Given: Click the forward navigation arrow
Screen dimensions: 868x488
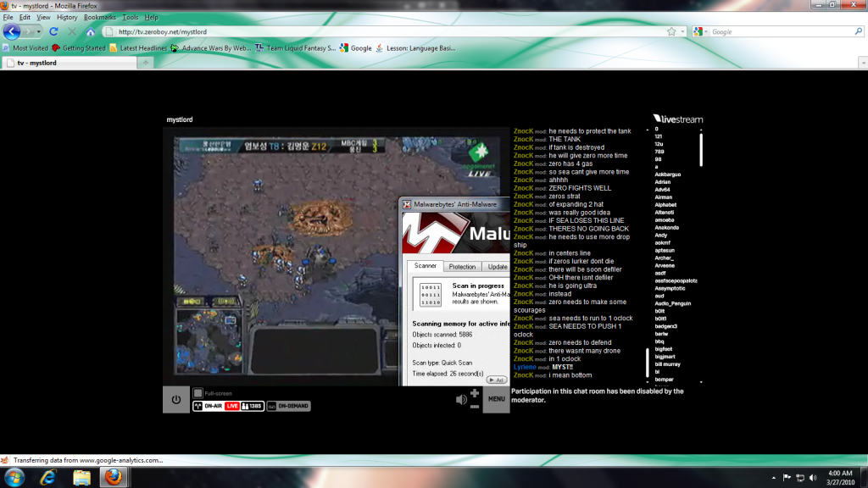Looking at the screenshot, I should pyautogui.click(x=28, y=31).
